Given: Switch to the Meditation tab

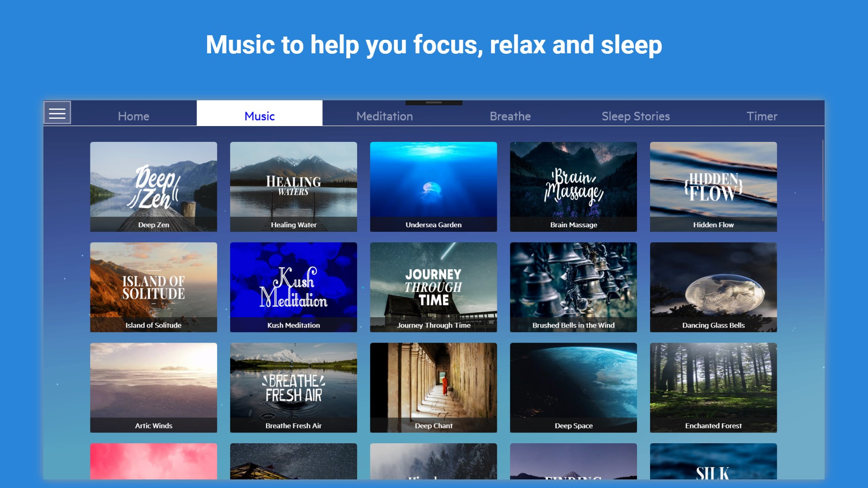Looking at the screenshot, I should (384, 116).
